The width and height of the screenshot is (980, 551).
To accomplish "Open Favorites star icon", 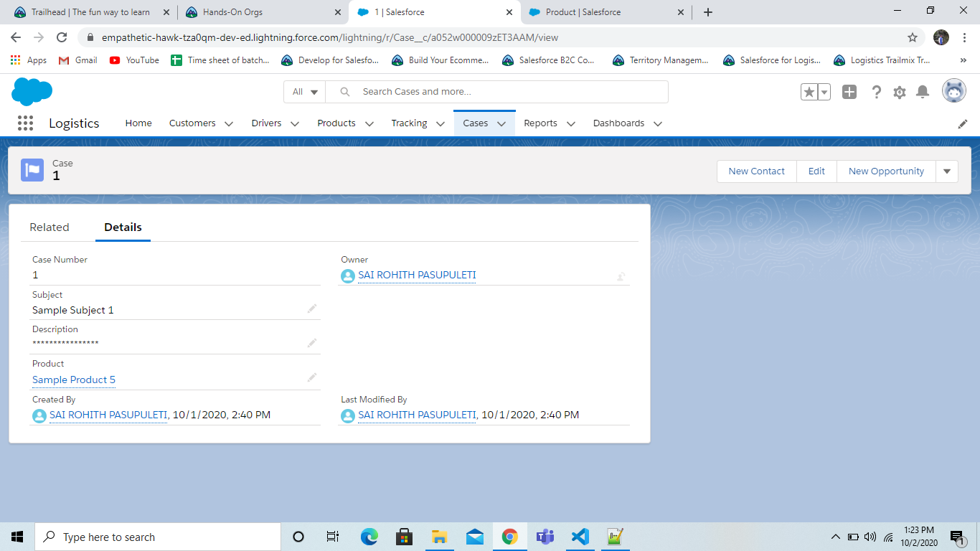I will (x=809, y=92).
